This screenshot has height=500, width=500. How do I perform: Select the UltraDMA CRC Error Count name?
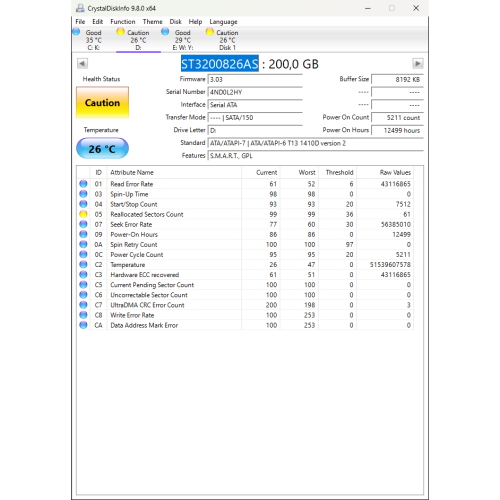[147, 305]
